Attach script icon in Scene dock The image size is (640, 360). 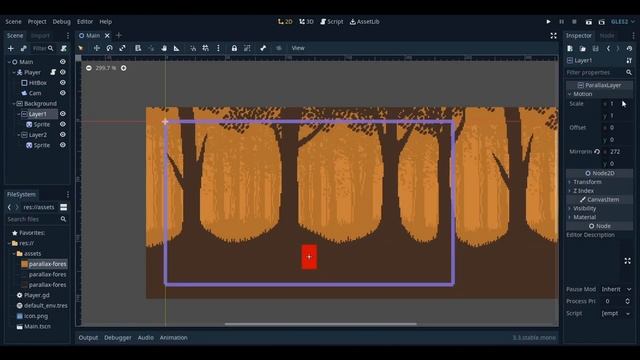click(x=64, y=49)
